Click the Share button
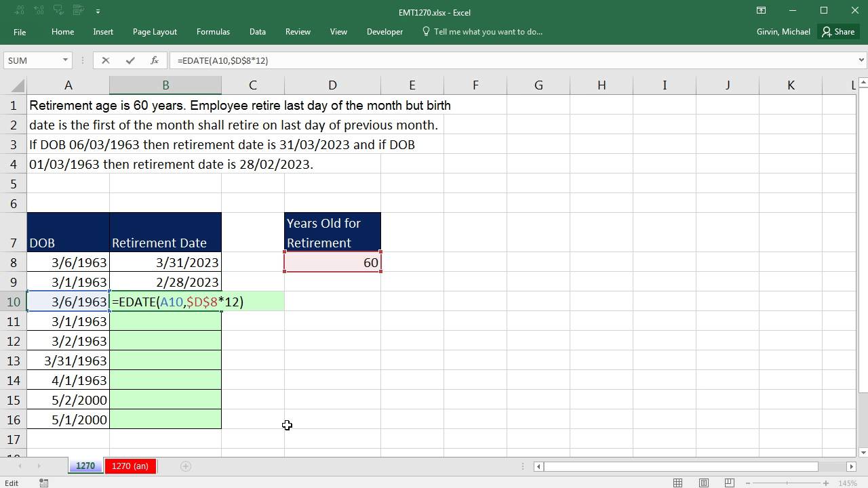The width and height of the screenshot is (868, 488). point(839,32)
